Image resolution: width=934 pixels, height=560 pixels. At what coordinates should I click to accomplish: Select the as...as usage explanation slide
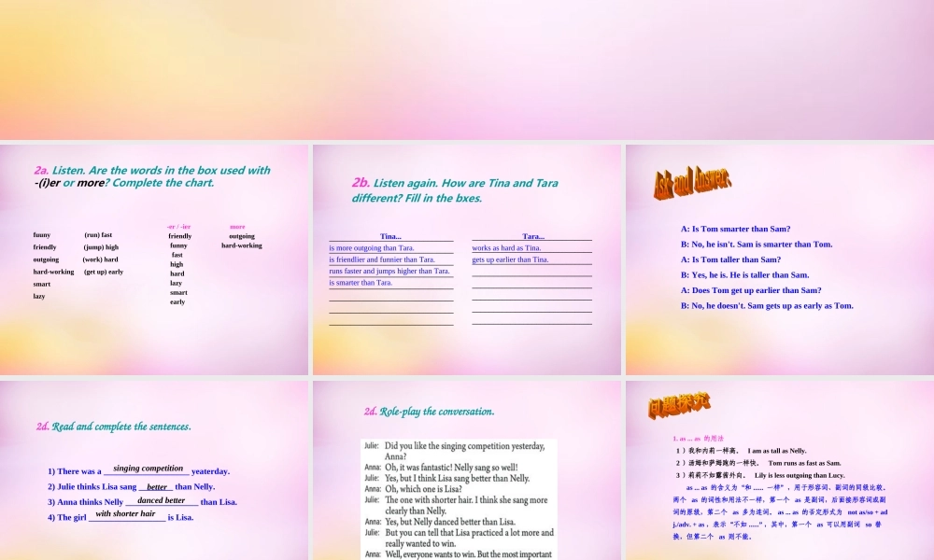[x=779, y=469]
